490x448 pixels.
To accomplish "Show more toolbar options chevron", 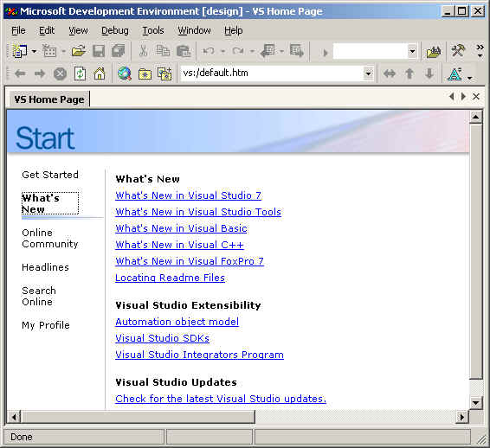I will click(480, 51).
